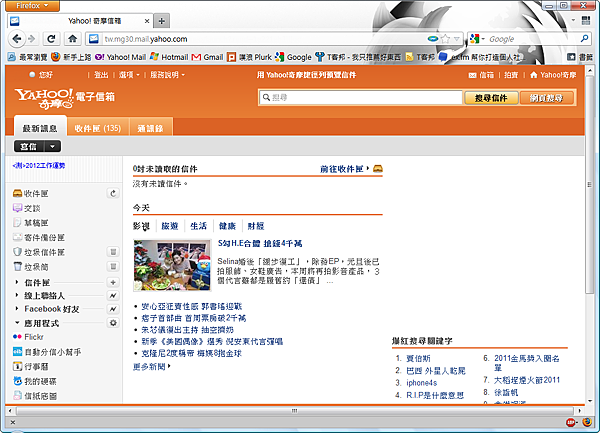The image size is (600, 433).
Task: Select the 財經 news tab
Action: coord(256,226)
